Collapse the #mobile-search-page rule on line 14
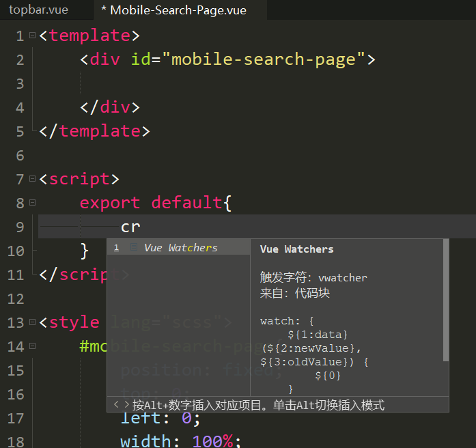The height and width of the screenshot is (448, 476). [x=32, y=346]
